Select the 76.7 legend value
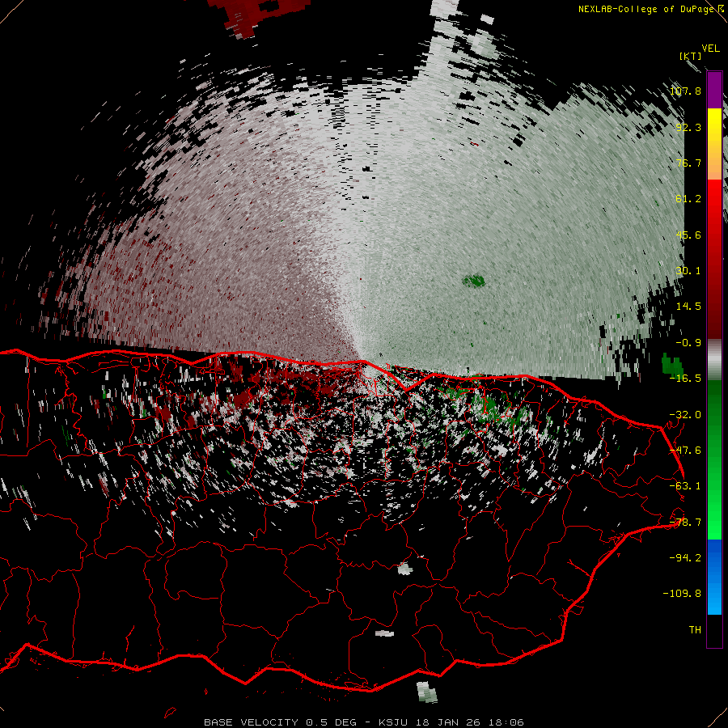 click(688, 163)
